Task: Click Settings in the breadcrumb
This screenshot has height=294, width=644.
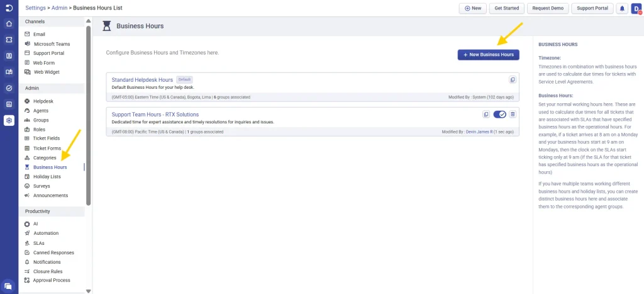Action: [35, 8]
